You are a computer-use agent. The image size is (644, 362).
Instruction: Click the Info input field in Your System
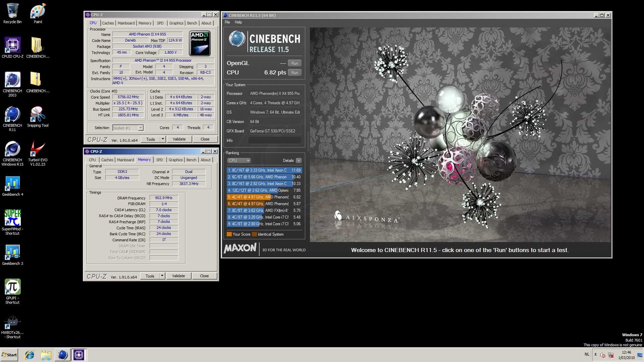[275, 140]
